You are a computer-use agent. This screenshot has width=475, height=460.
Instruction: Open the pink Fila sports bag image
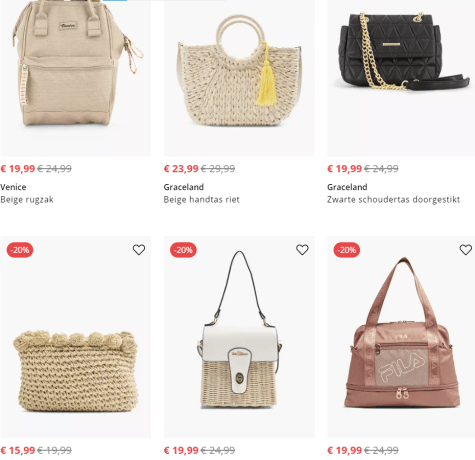pos(401,337)
